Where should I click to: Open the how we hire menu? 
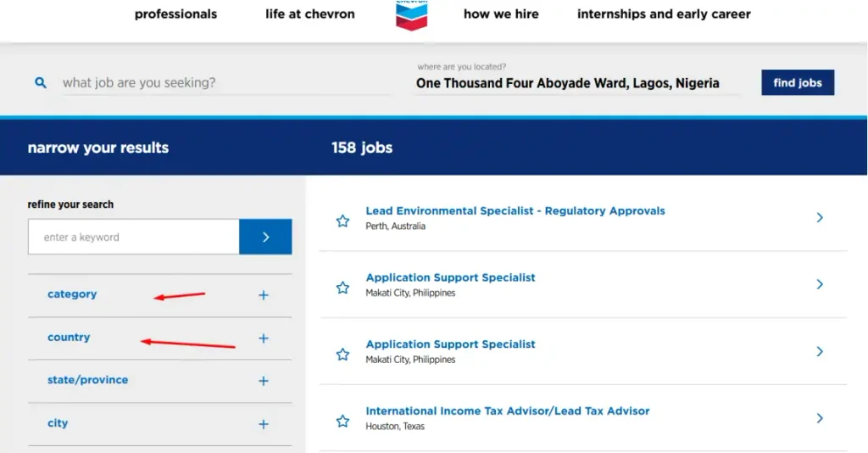501,14
